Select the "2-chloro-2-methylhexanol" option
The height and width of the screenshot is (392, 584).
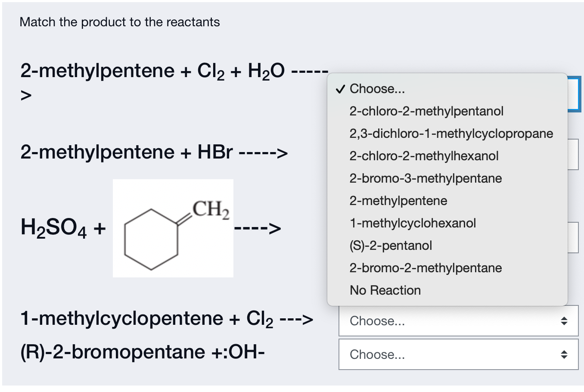point(424,156)
